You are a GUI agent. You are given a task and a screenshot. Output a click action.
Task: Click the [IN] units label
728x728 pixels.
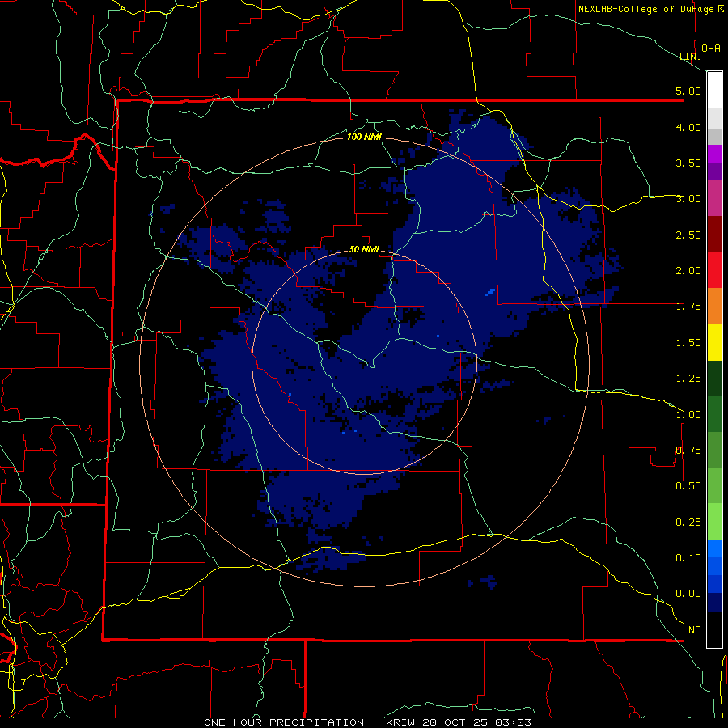691,56
